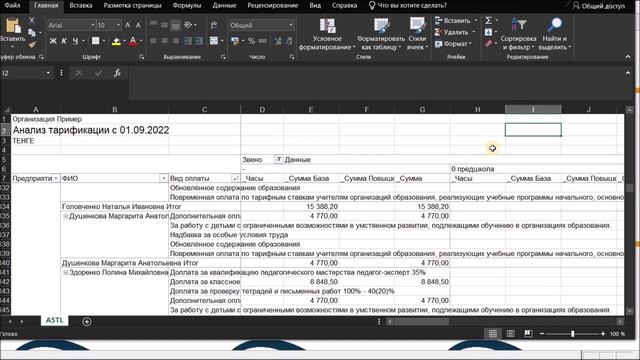Open the font size 10 dropdown
Screen dimensions: 640x360
click(118, 25)
